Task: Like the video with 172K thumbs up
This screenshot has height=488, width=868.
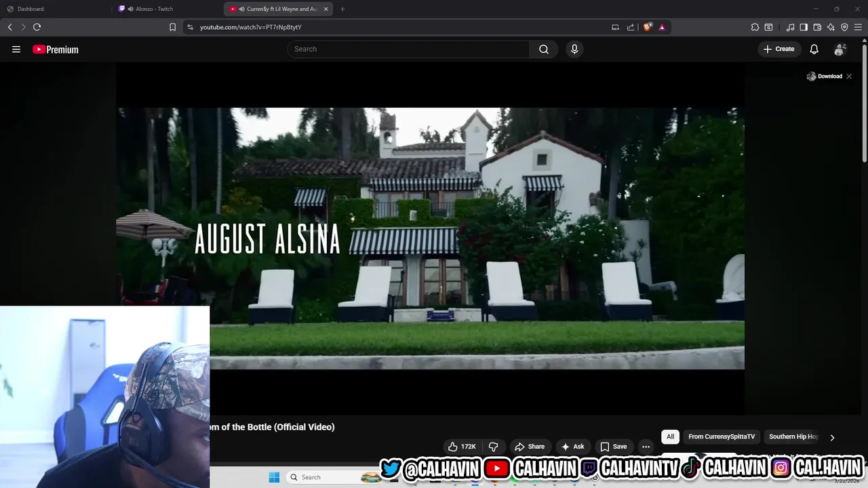Action: click(x=461, y=447)
